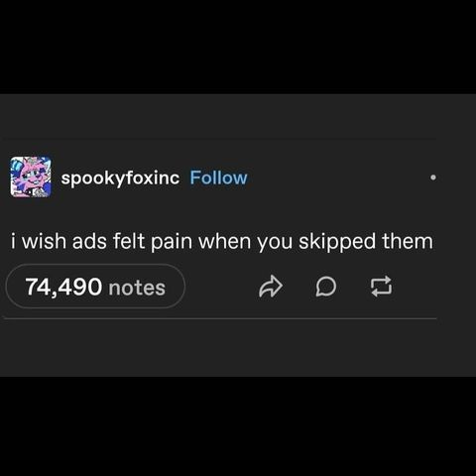Expand the notes list pill button
476x476 pixels.
95,287
